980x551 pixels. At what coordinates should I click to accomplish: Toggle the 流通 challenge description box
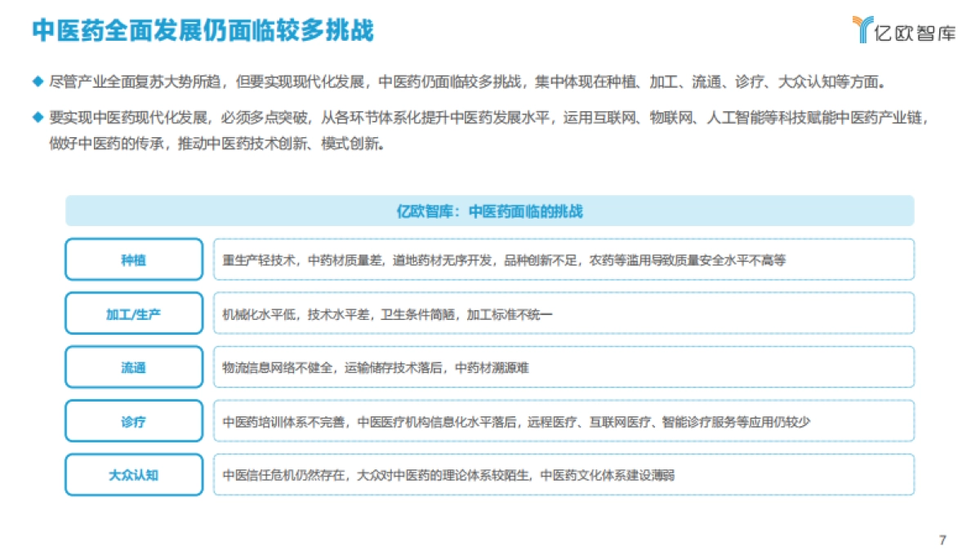[x=563, y=367]
